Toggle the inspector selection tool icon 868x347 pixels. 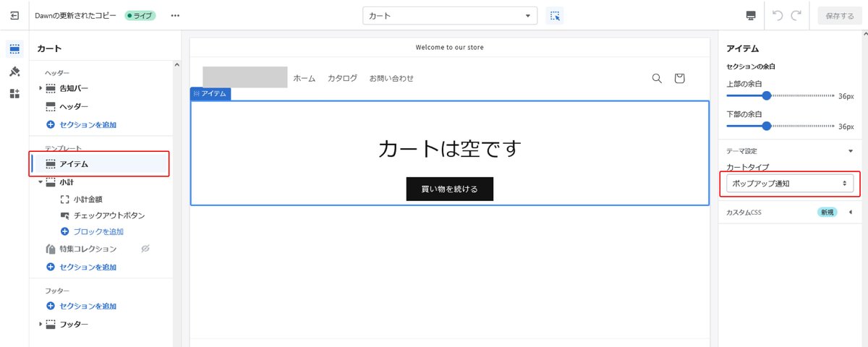tap(555, 16)
